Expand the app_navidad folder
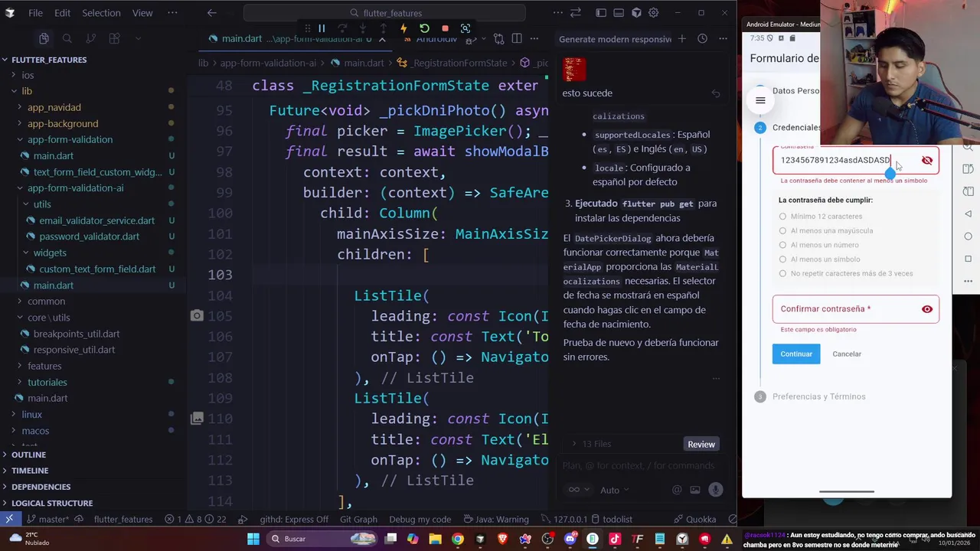Screen dimensions: 980x551 coord(54,107)
